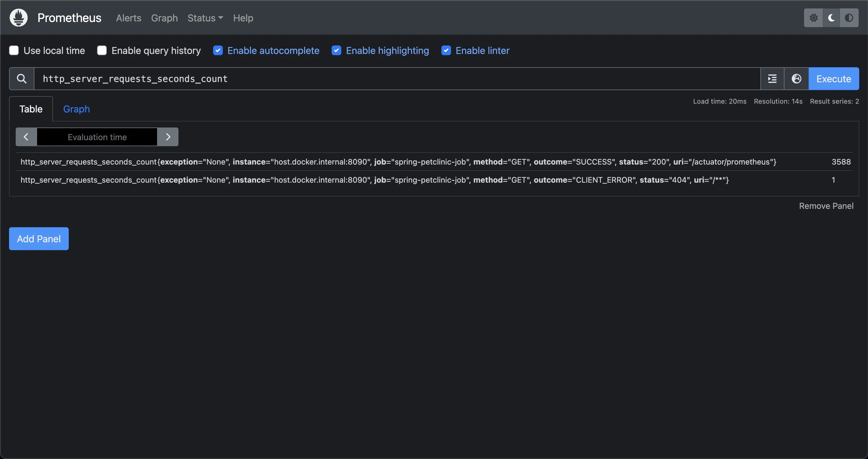
Task: Click the Prometheus flame logo
Action: pyautogui.click(x=18, y=18)
